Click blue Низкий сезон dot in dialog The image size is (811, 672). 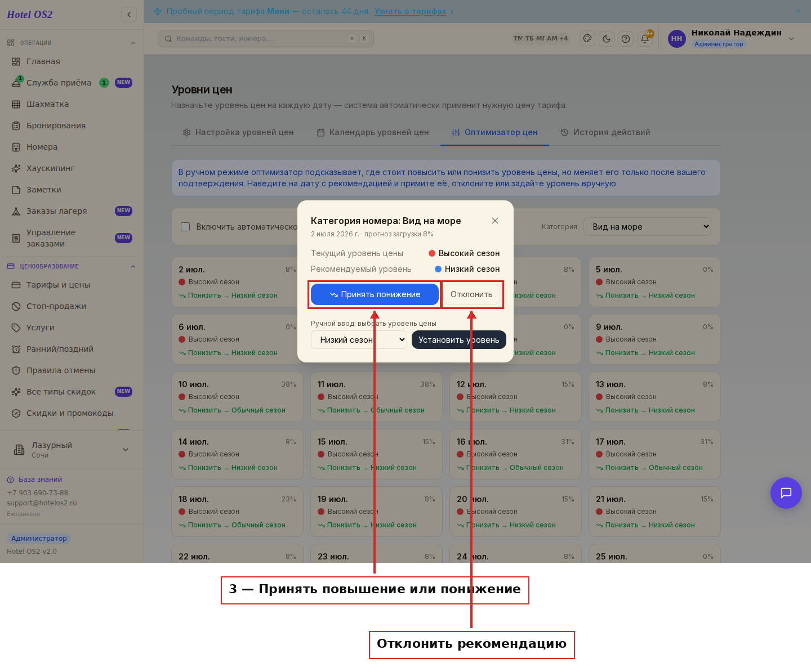[438, 269]
